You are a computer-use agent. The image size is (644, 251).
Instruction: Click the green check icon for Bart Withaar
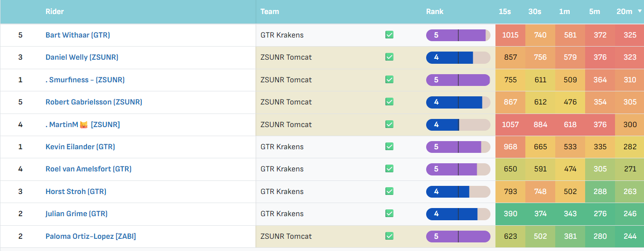pos(389,35)
